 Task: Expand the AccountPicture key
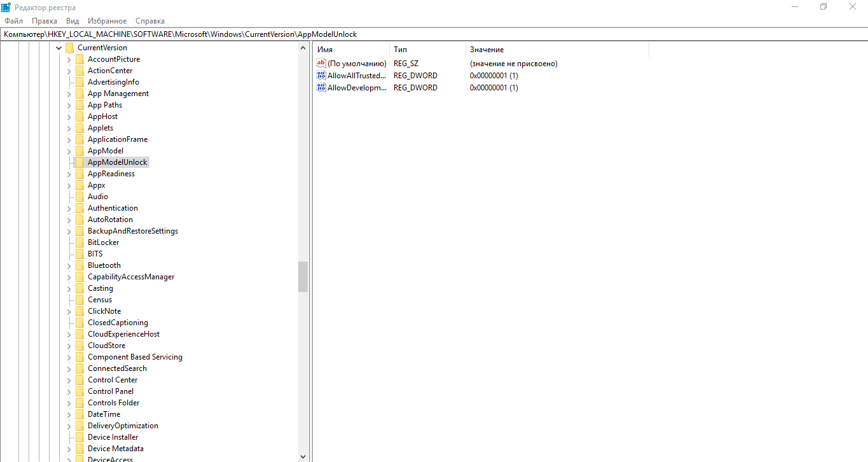coord(69,59)
